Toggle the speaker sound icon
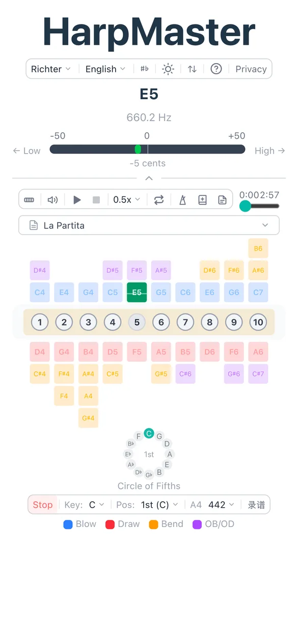Viewport: 298px width, 644px height. [52, 199]
